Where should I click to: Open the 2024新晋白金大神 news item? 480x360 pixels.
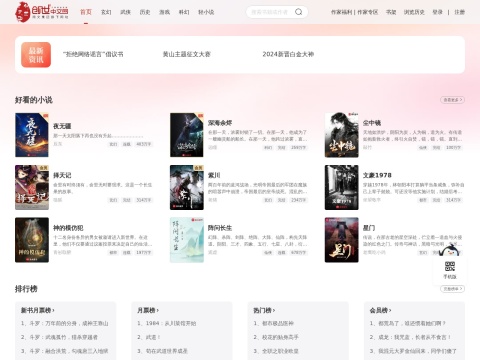288,54
